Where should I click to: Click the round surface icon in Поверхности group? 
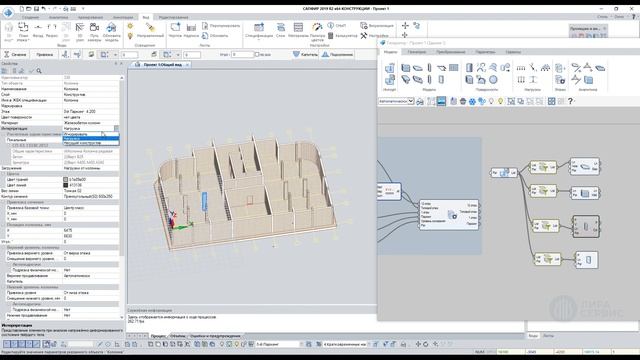[493, 80]
